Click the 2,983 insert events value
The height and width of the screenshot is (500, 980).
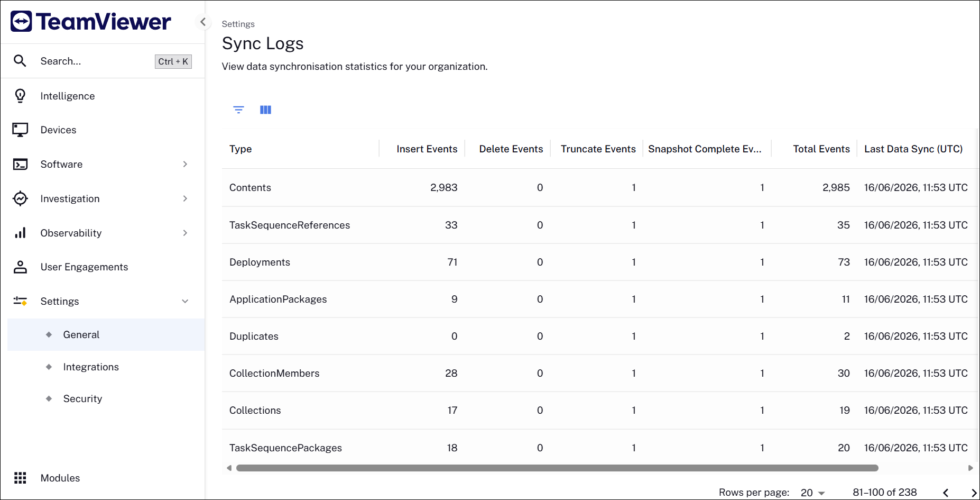444,187
